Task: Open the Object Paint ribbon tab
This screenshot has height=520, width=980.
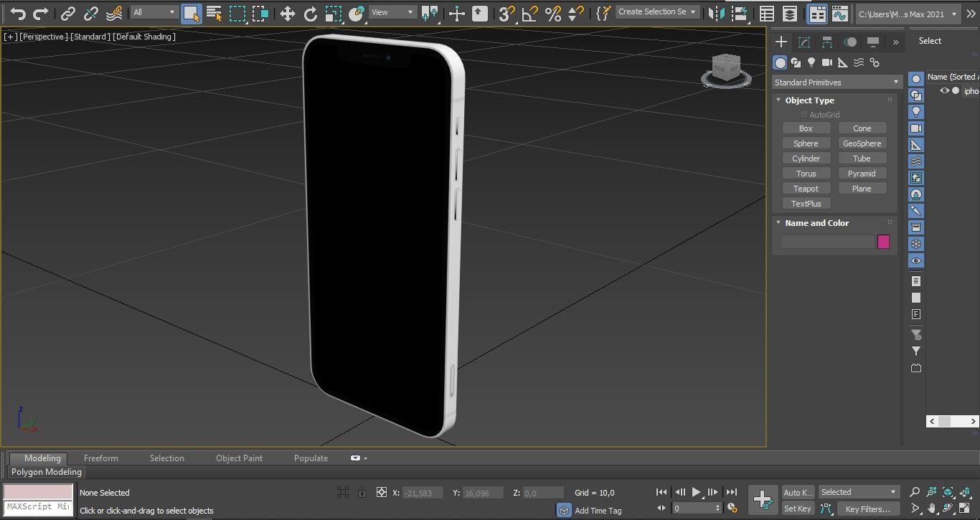Action: click(239, 458)
